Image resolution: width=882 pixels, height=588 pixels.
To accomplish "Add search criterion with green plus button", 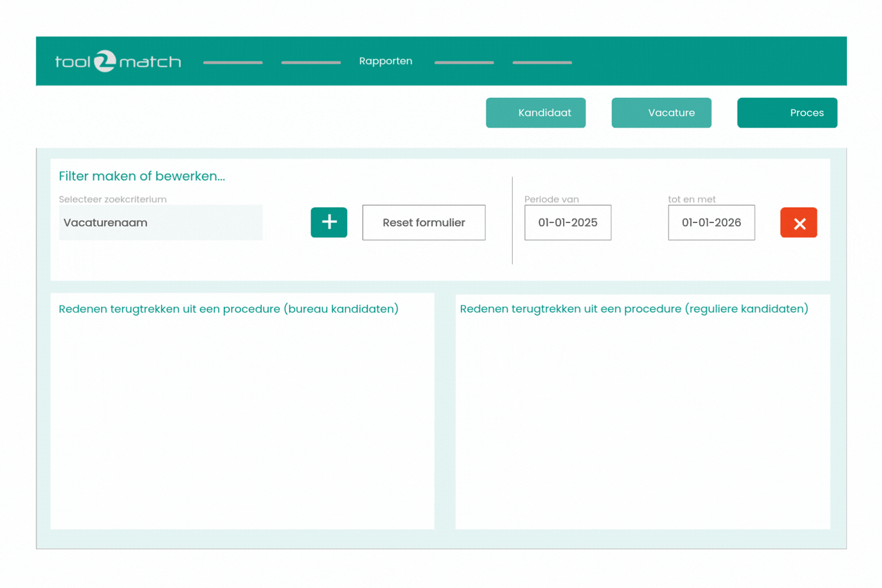I will (x=329, y=222).
